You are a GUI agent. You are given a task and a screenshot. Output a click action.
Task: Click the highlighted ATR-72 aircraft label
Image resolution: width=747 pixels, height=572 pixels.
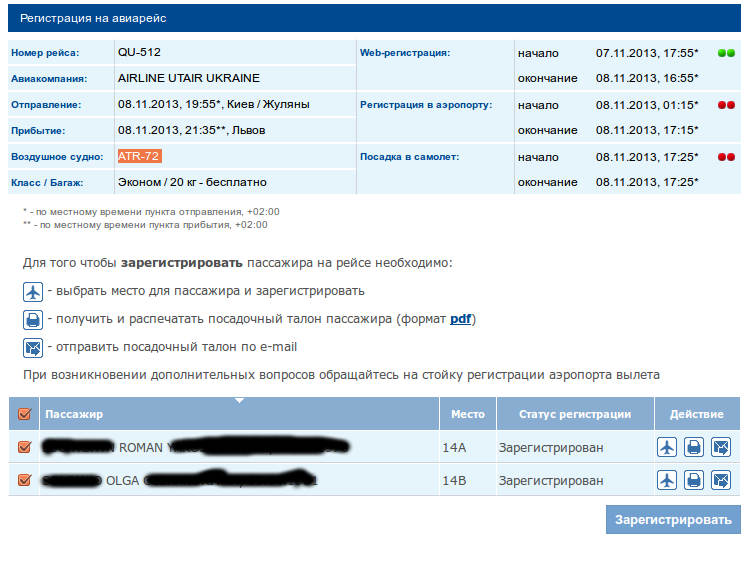[x=139, y=156]
